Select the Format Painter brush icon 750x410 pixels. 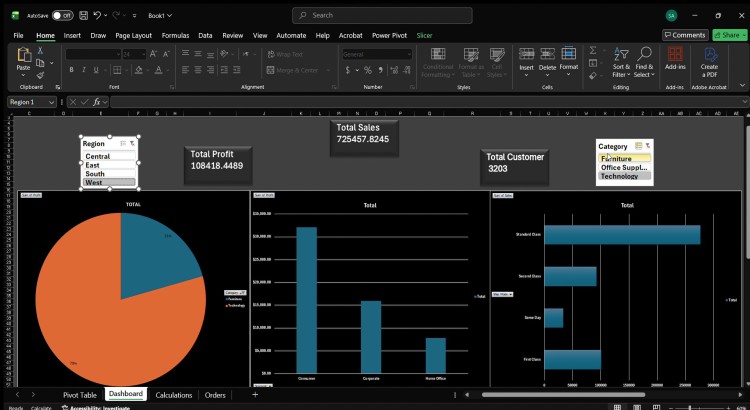click(x=40, y=75)
